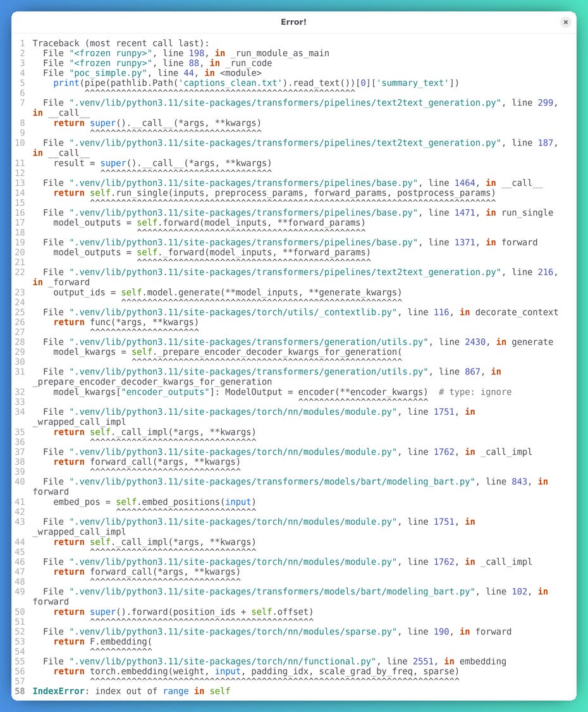Select generation/utils.py line 2430 in generate entry

click(298, 342)
